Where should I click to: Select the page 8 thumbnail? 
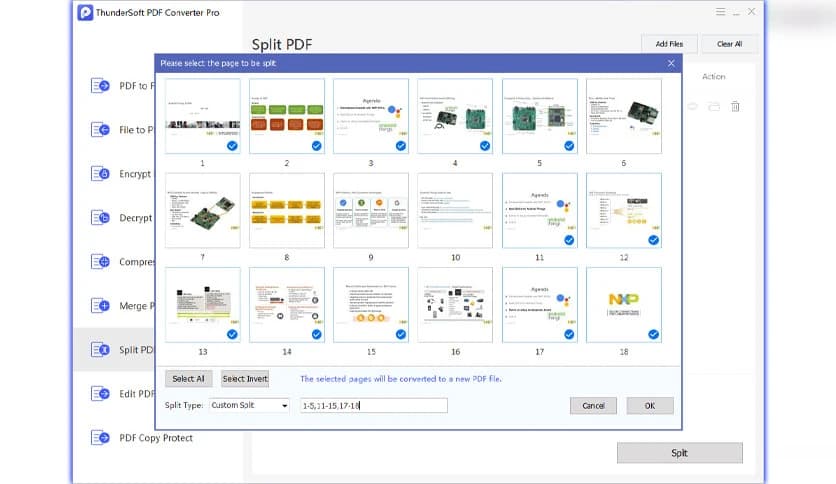tap(287, 211)
